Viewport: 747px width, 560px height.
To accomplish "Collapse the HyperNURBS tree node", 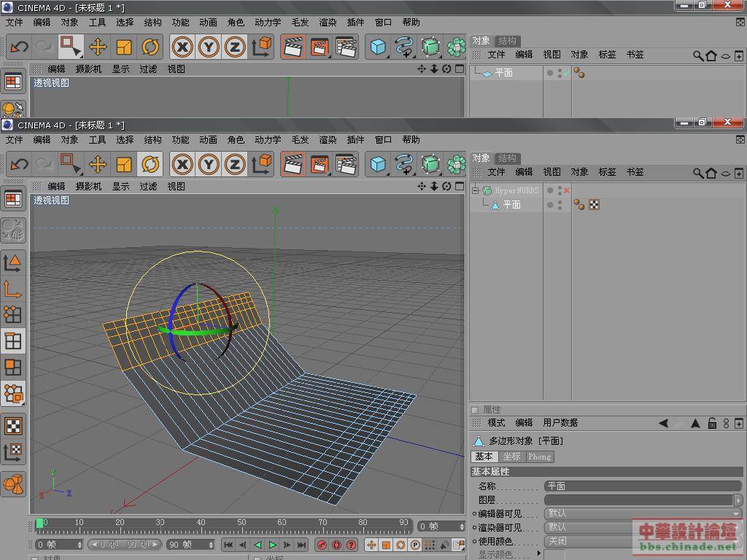I will click(476, 190).
